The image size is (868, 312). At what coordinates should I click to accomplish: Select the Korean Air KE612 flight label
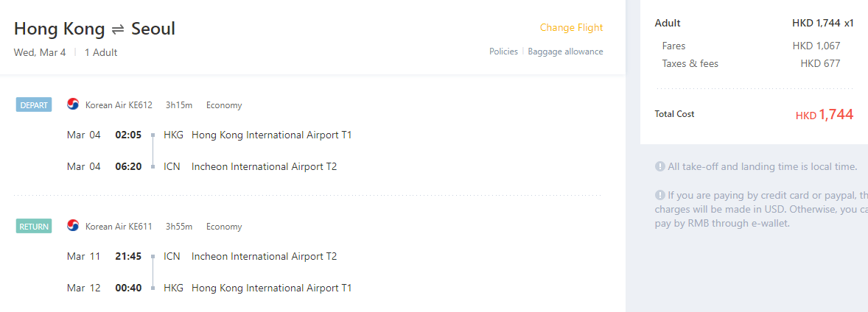(x=119, y=105)
